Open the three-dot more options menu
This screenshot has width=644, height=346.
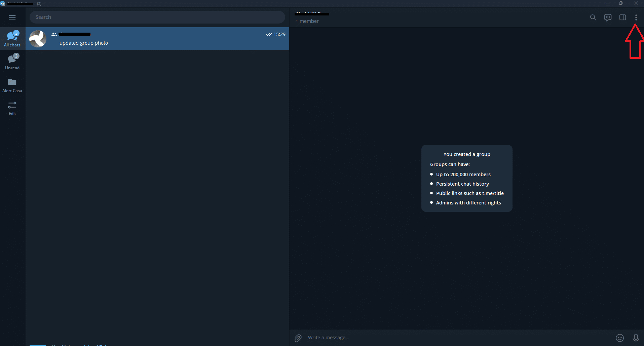(x=636, y=17)
